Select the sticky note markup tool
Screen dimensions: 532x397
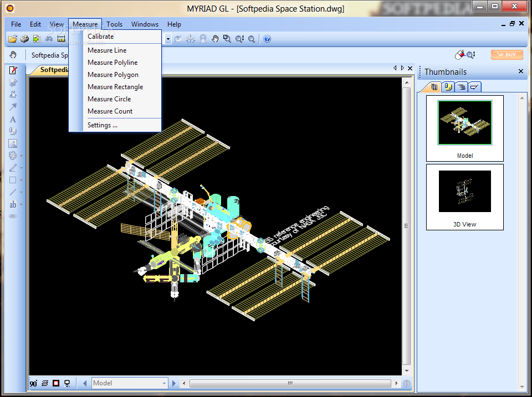[13, 131]
